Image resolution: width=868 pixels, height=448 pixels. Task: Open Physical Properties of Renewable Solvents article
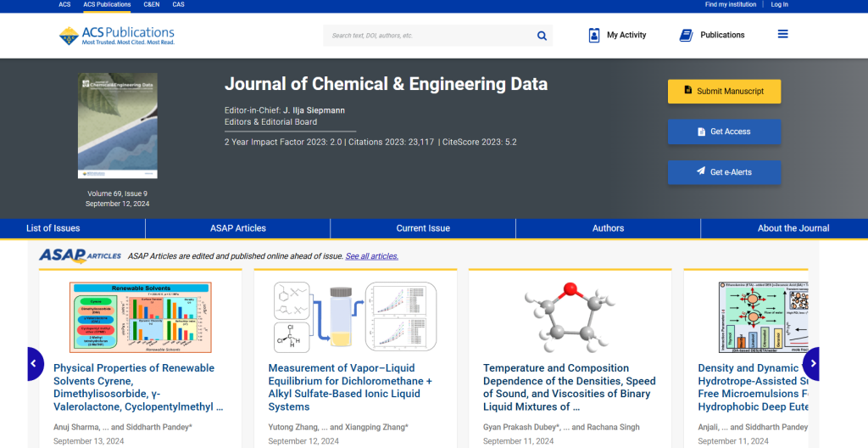point(138,387)
